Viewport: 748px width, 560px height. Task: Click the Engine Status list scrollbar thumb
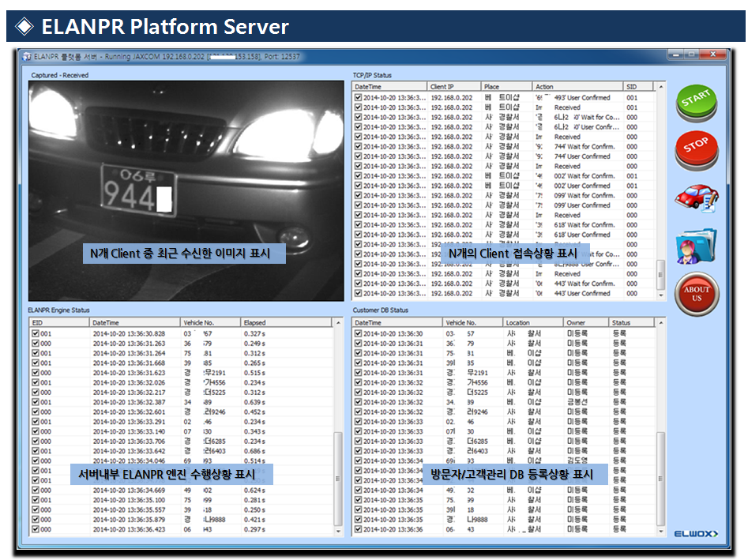click(339, 478)
